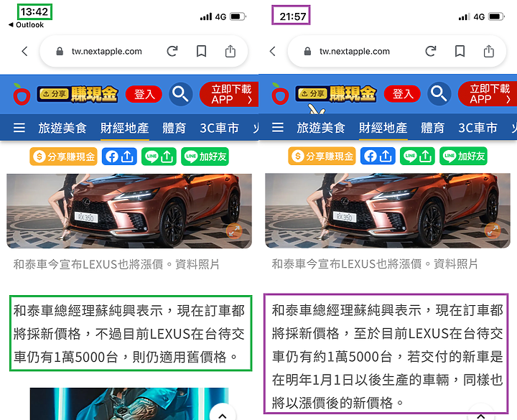The height and width of the screenshot is (420, 517).
Task: Tap tw.nextapple.com address in right screenshot
Action: (x=355, y=52)
